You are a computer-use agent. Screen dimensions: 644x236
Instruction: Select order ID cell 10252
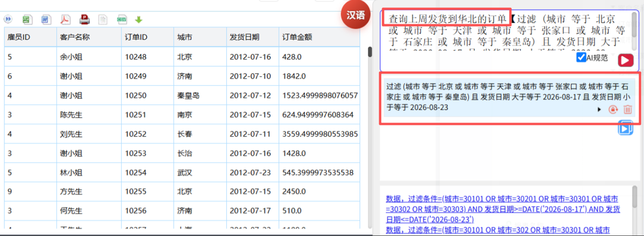tap(148, 133)
